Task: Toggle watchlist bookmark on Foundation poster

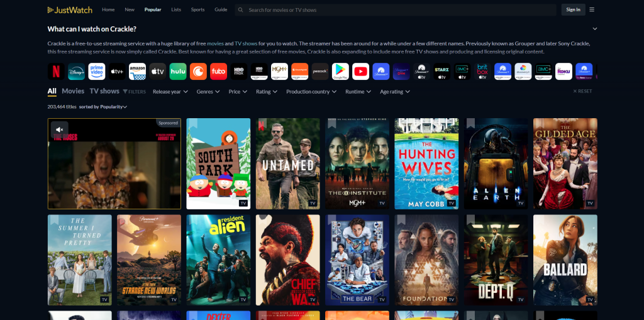Action: pyautogui.click(x=401, y=220)
